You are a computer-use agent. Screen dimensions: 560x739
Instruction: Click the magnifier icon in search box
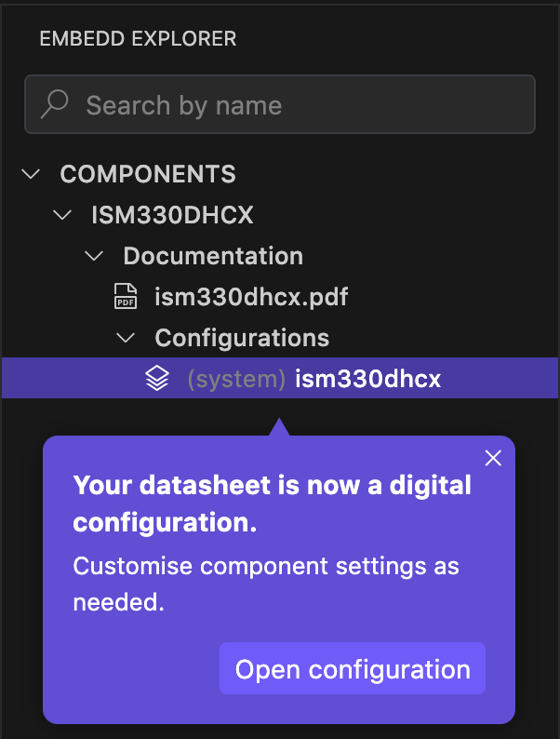[56, 104]
